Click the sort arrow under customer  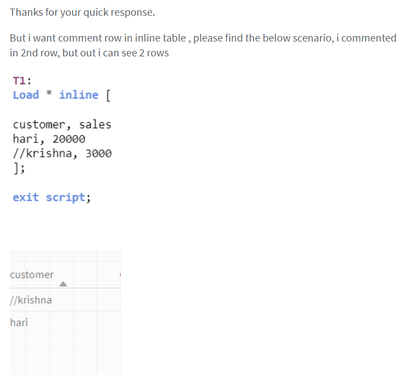[x=63, y=284]
